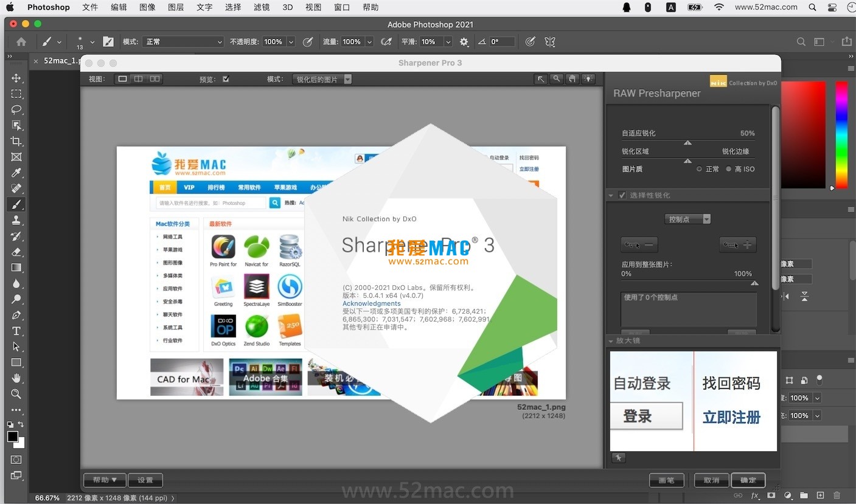Viewport: 856px width, 504px height.
Task: Select the Pen tool
Action: pos(16,315)
